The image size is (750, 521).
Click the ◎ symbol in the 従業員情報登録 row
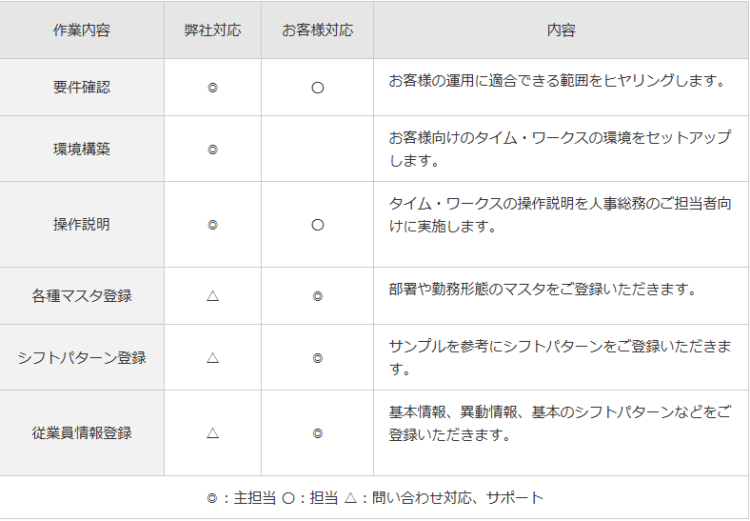point(317,433)
